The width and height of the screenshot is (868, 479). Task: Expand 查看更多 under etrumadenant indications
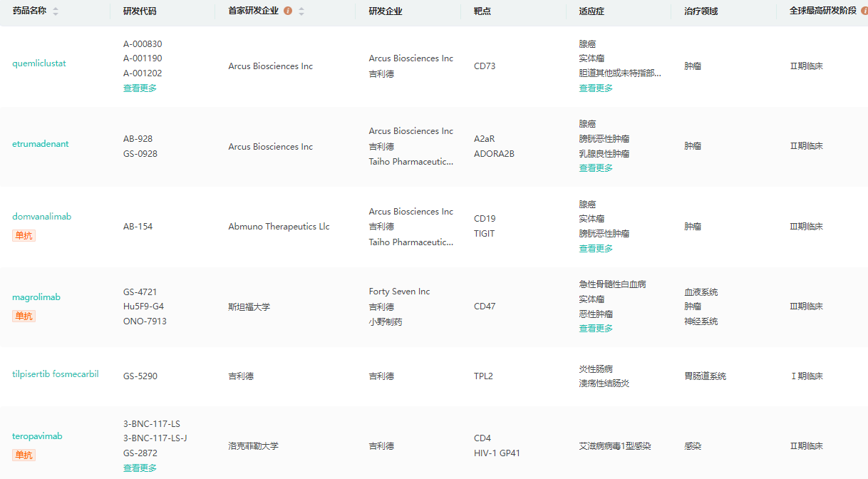pyautogui.click(x=596, y=168)
